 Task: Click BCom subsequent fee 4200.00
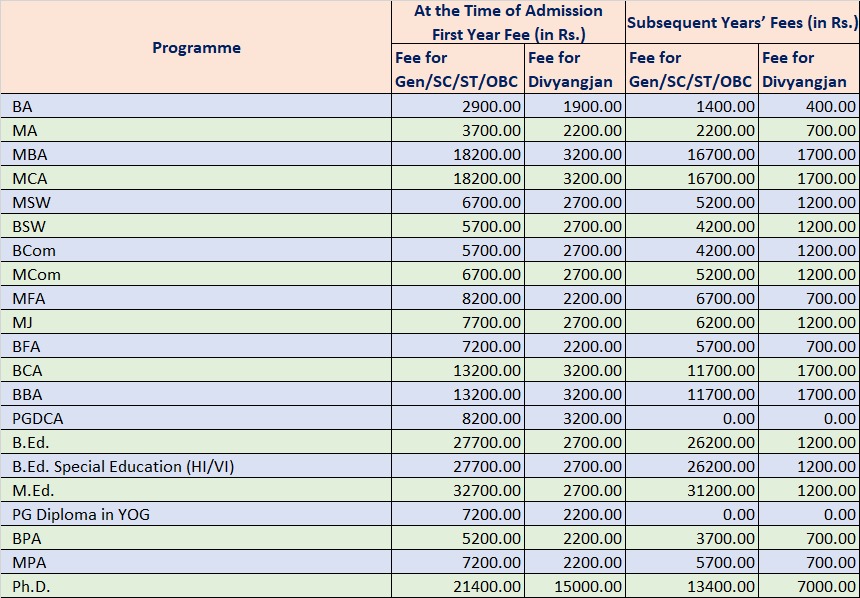692,250
